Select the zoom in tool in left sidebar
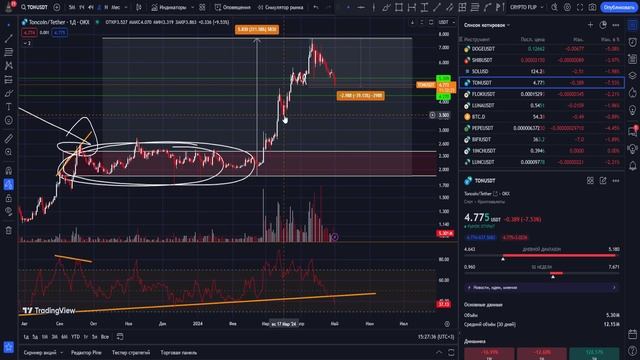Image resolution: width=640 pixels, height=360 pixels. coord(8,152)
